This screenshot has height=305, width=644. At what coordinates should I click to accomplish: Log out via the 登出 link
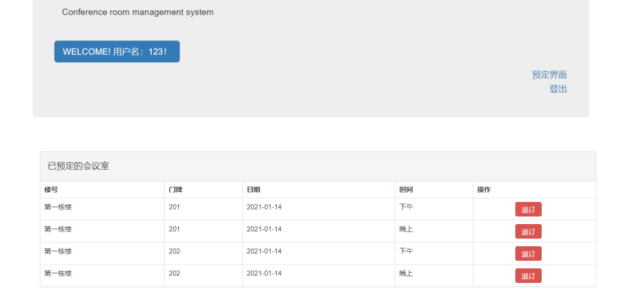click(558, 89)
